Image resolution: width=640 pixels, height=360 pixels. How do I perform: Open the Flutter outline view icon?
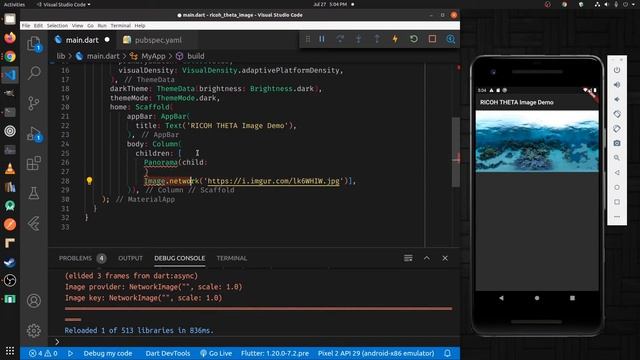34,223
